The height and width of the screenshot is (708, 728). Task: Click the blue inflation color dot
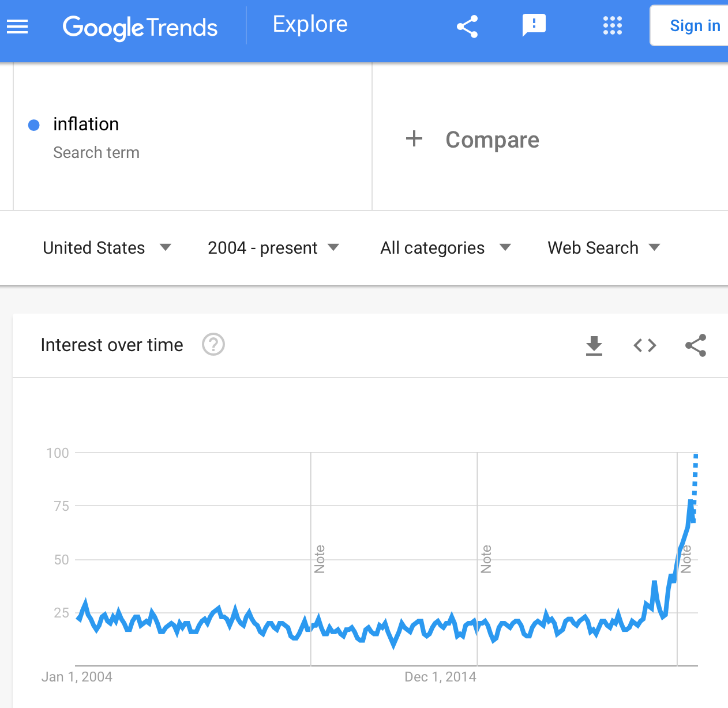pyautogui.click(x=34, y=125)
